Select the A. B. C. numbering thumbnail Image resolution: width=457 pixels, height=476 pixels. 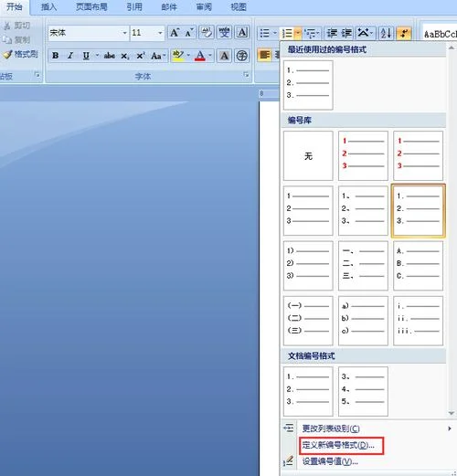[418, 266]
